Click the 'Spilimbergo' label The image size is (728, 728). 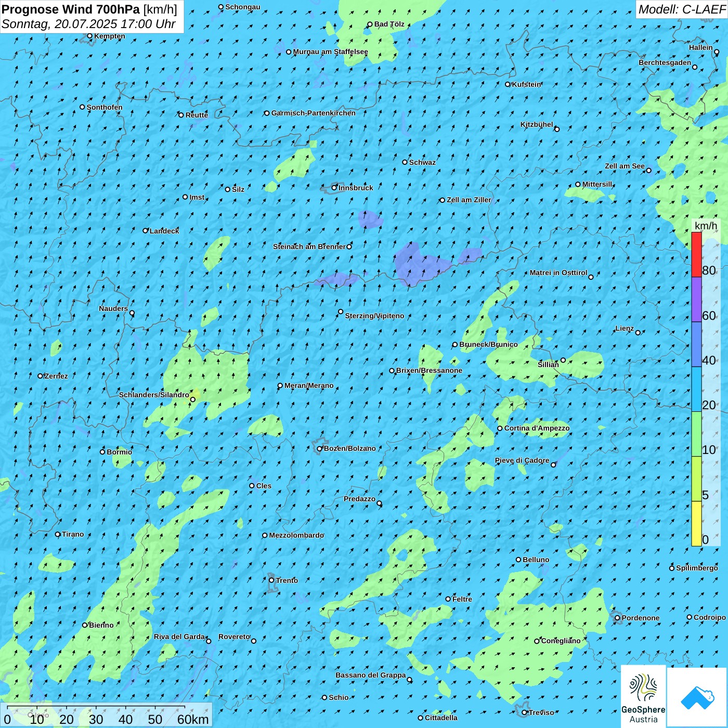coord(697,568)
